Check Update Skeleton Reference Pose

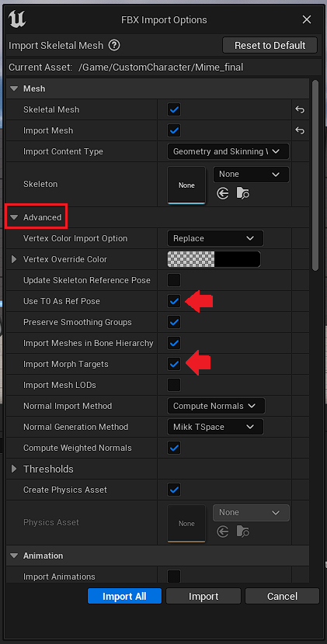point(174,281)
